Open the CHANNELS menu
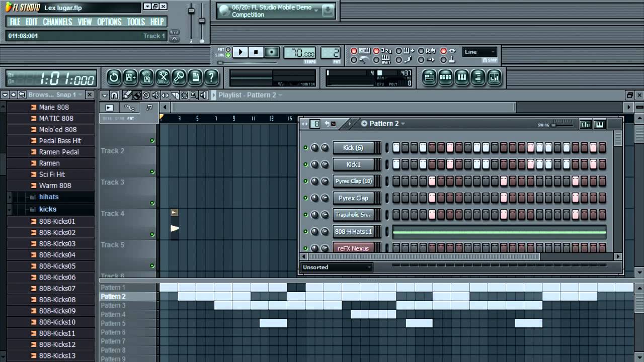 coord(57,22)
